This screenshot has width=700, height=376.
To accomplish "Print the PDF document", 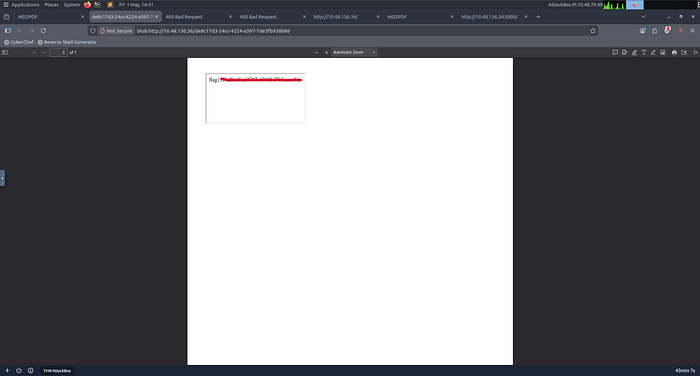I will [x=674, y=52].
